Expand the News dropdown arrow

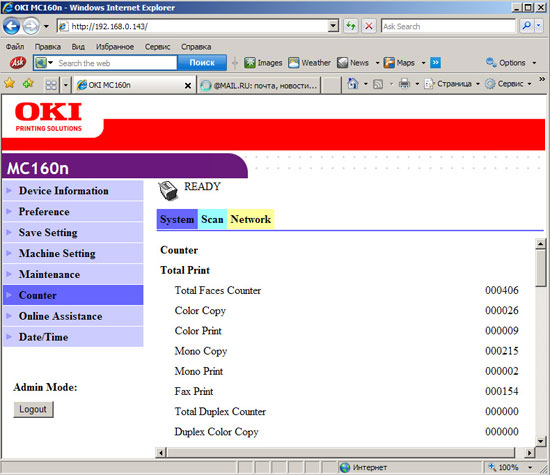[377, 63]
